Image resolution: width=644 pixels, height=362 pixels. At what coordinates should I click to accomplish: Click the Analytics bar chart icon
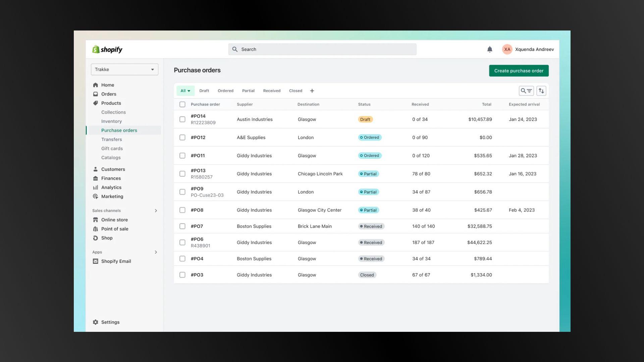pos(96,188)
